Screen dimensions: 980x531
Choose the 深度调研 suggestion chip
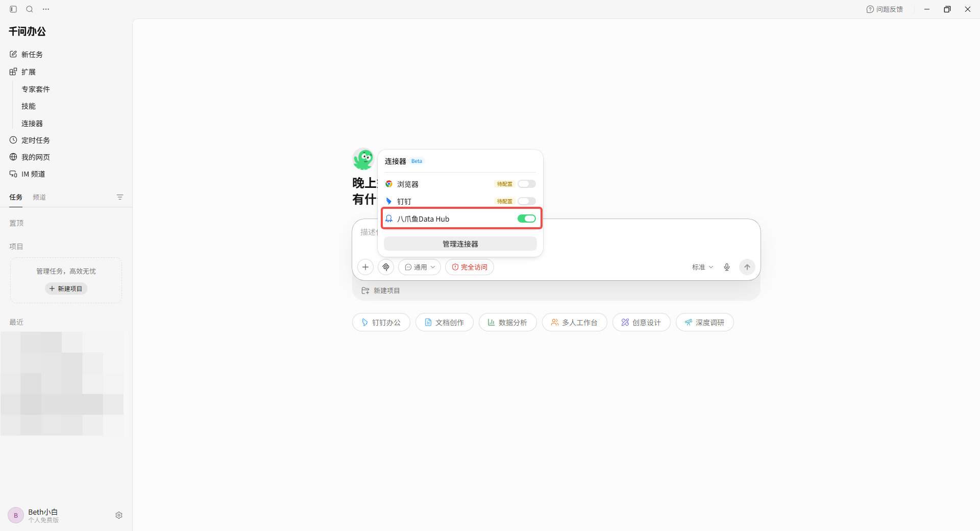coord(705,322)
